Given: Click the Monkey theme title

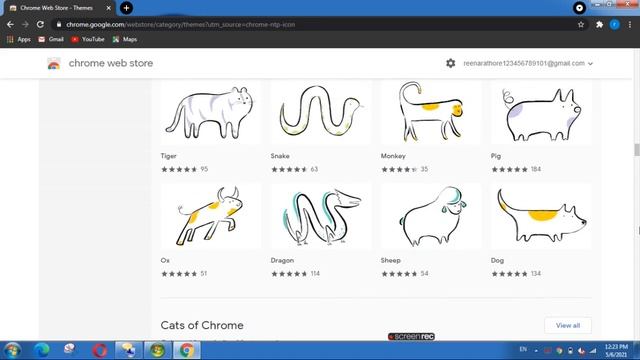Looking at the screenshot, I should [393, 156].
